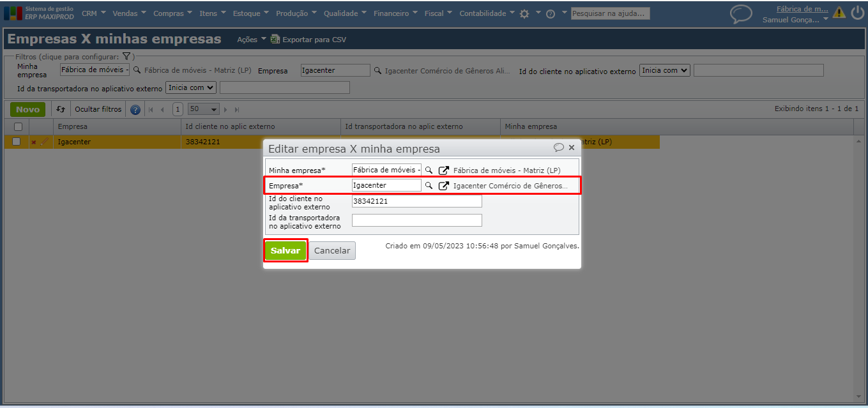Click the Empresa field containing Igacenter in dialog

(386, 185)
